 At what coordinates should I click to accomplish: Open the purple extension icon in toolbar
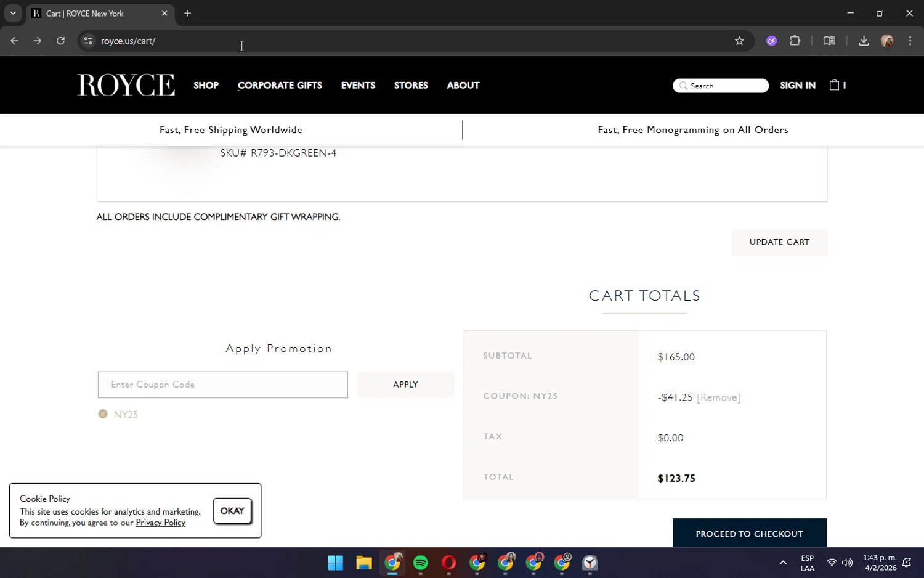point(771,41)
